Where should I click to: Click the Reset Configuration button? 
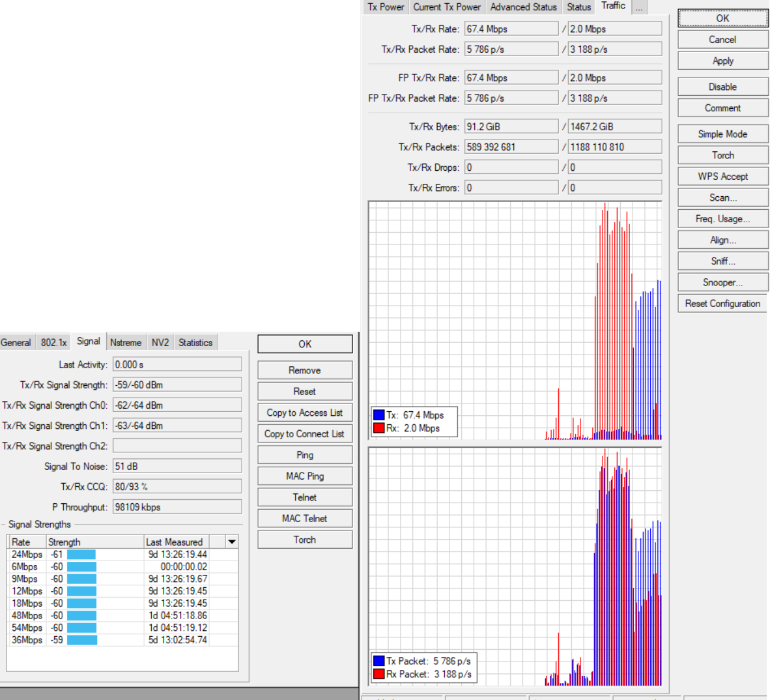722,304
